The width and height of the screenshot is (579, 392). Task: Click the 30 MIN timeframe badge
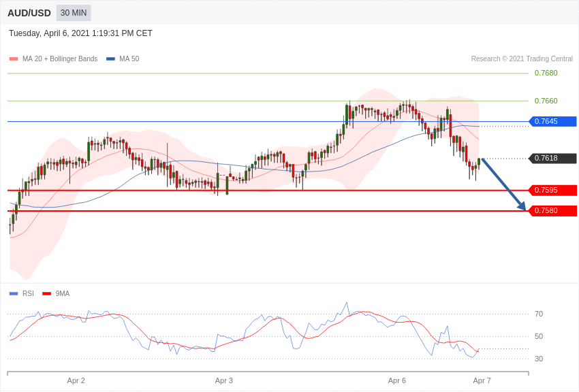[74, 13]
